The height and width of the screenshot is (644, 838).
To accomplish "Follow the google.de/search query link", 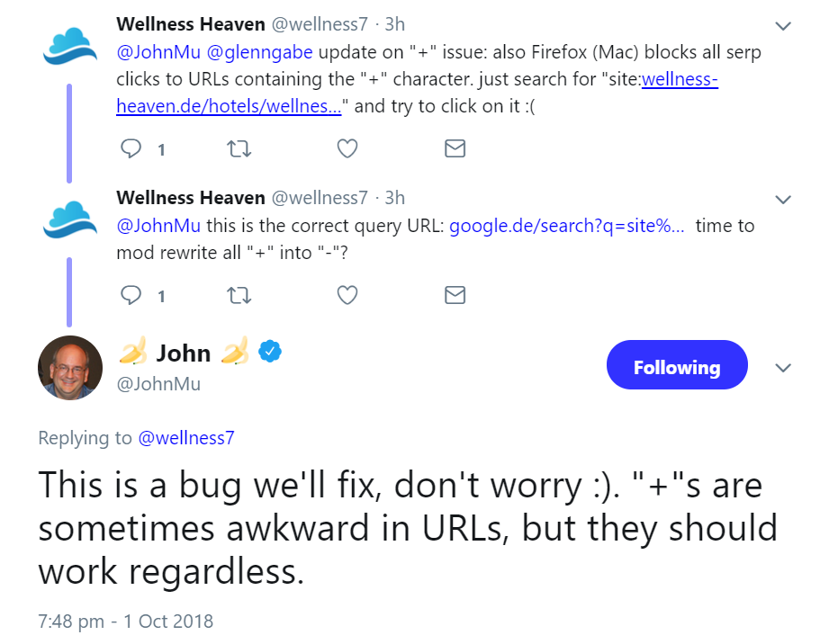I will 566,226.
